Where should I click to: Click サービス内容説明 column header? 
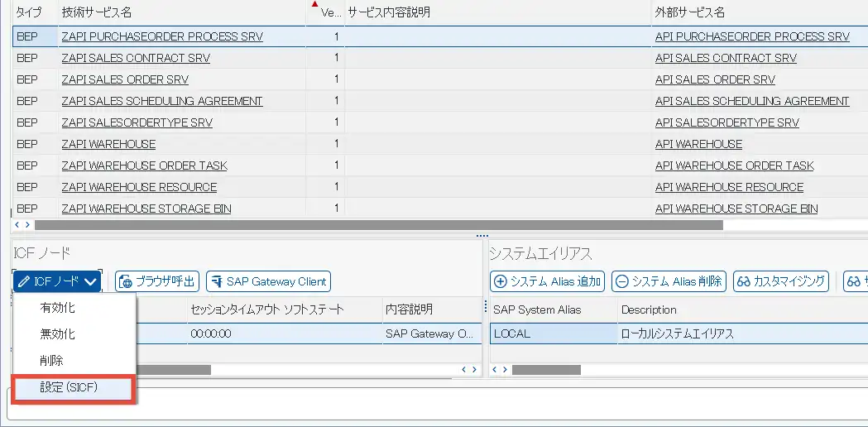pyautogui.click(x=497, y=12)
